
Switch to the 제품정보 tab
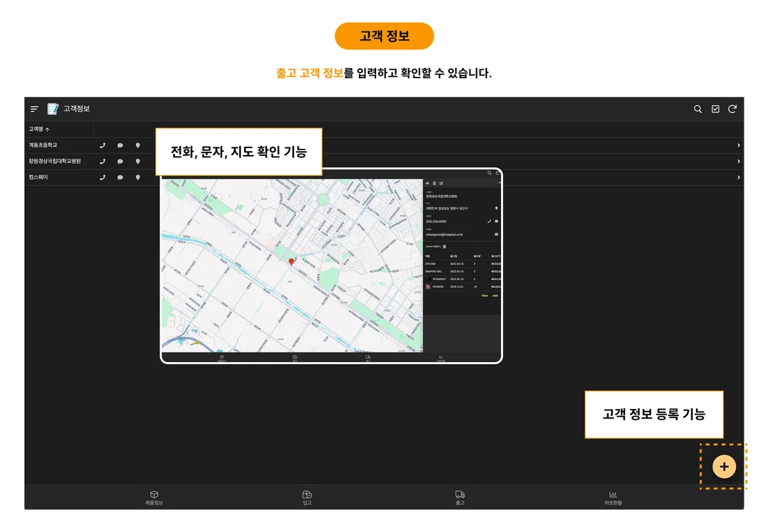154,497
